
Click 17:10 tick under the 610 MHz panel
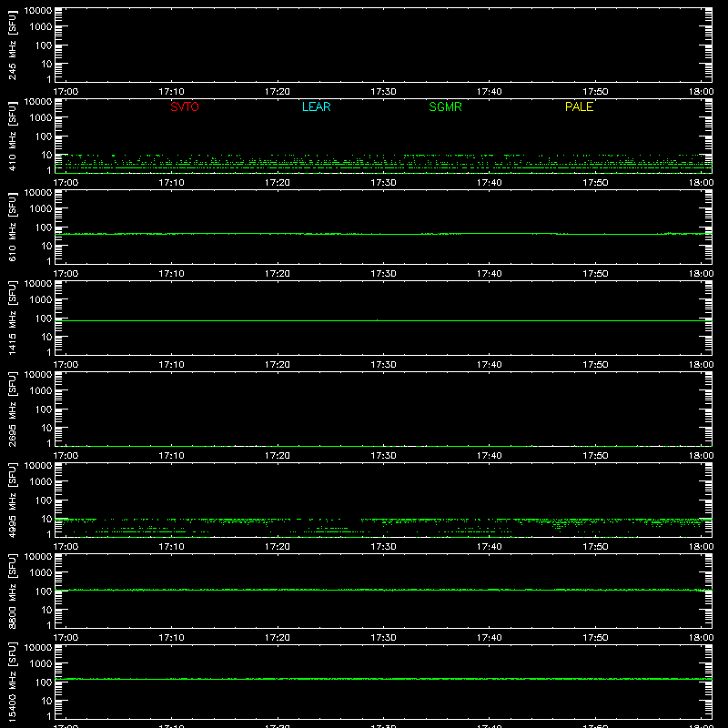tap(172, 274)
